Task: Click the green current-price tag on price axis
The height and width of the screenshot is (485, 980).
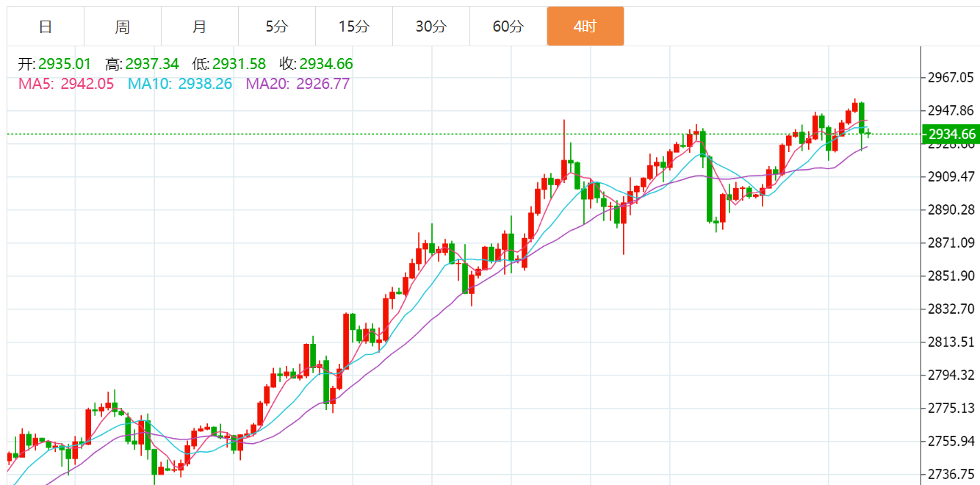Action: 951,134
